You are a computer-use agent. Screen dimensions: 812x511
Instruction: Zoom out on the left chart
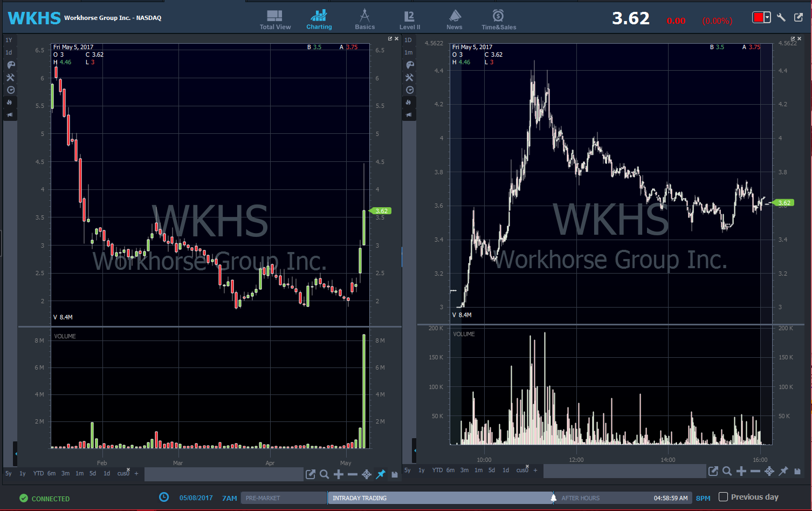[353, 474]
